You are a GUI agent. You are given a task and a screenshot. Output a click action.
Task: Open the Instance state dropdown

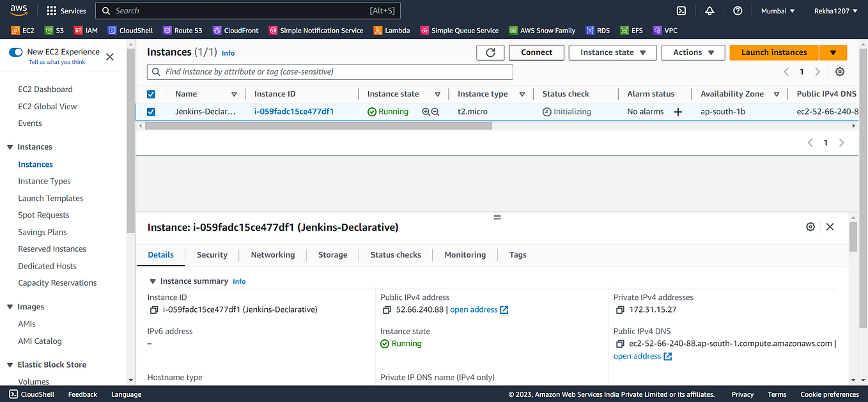point(612,52)
